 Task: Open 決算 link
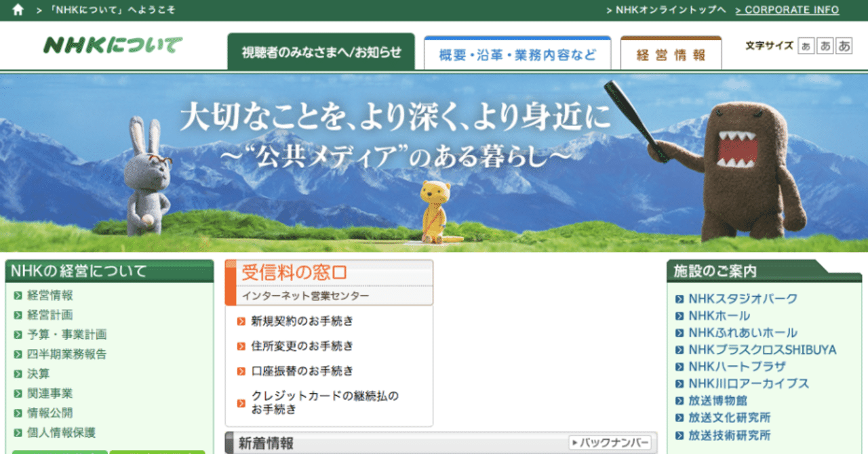39,374
